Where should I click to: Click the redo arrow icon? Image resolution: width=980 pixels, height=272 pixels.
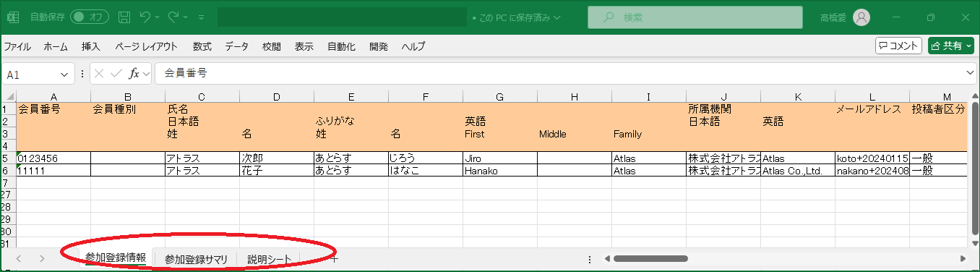(x=173, y=17)
